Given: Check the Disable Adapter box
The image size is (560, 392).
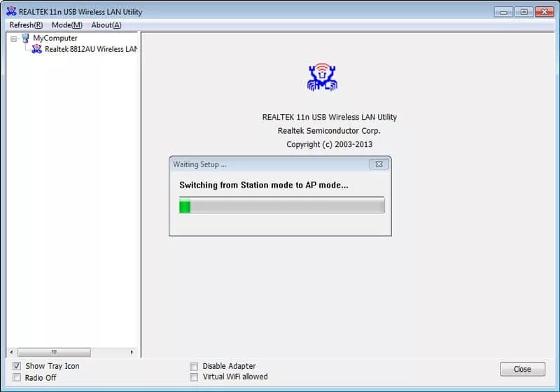Looking at the screenshot, I should [x=194, y=366].
